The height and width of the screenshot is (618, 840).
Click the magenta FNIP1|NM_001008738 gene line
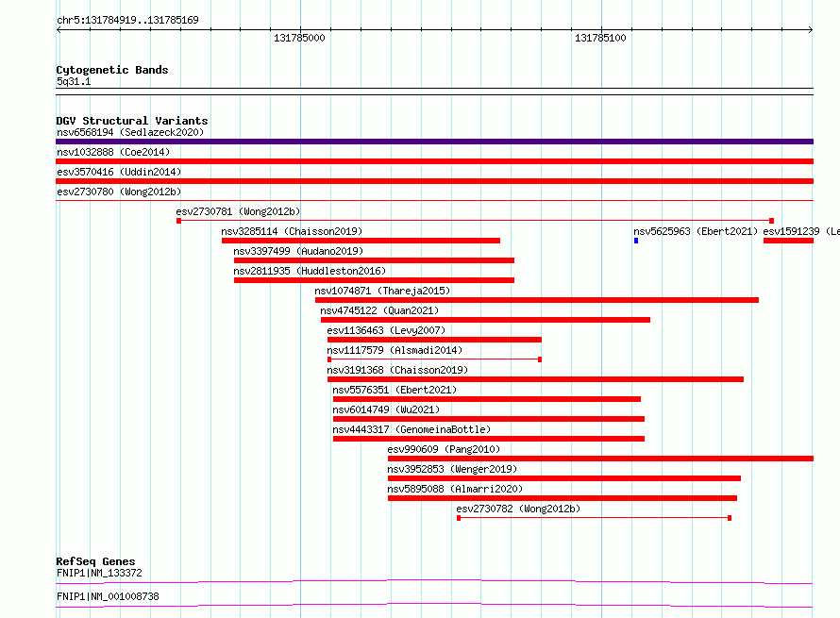pos(434,605)
